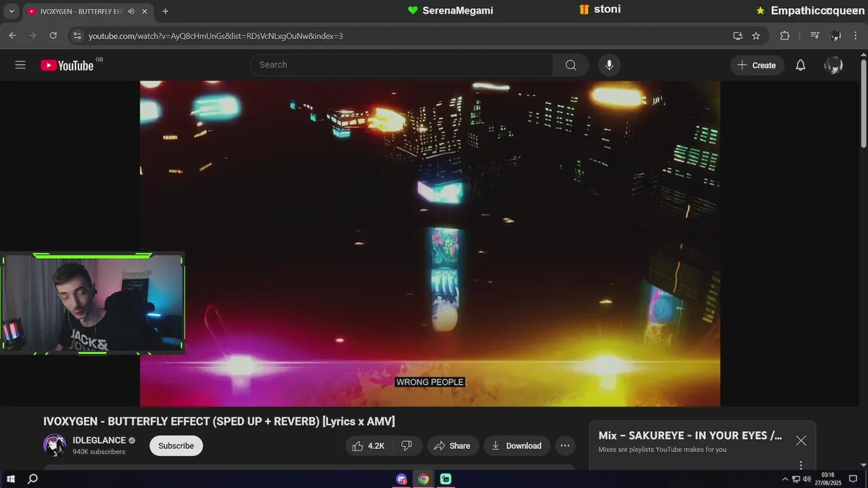Close the IVOXYGEN browser tab
Image resolution: width=868 pixels, height=488 pixels.
click(144, 12)
